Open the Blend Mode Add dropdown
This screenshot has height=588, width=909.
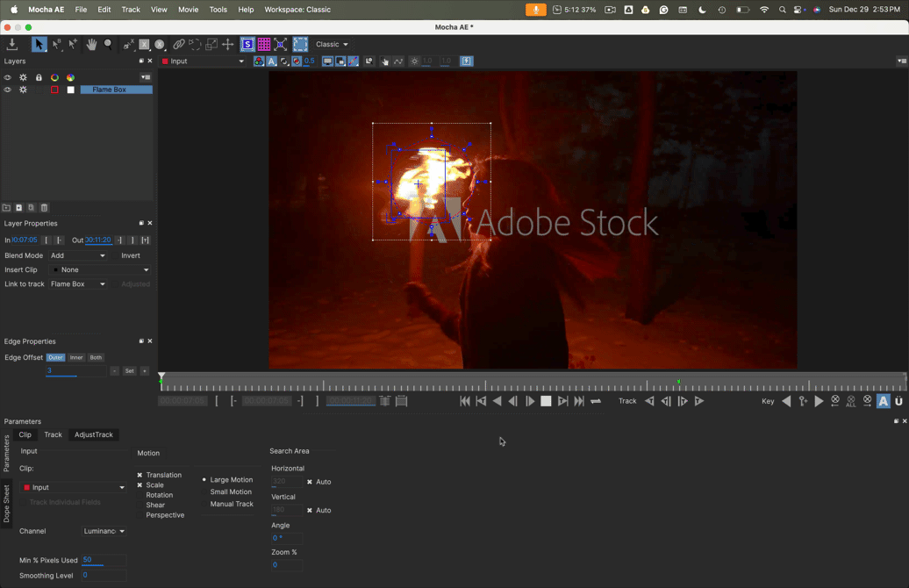[x=78, y=255]
